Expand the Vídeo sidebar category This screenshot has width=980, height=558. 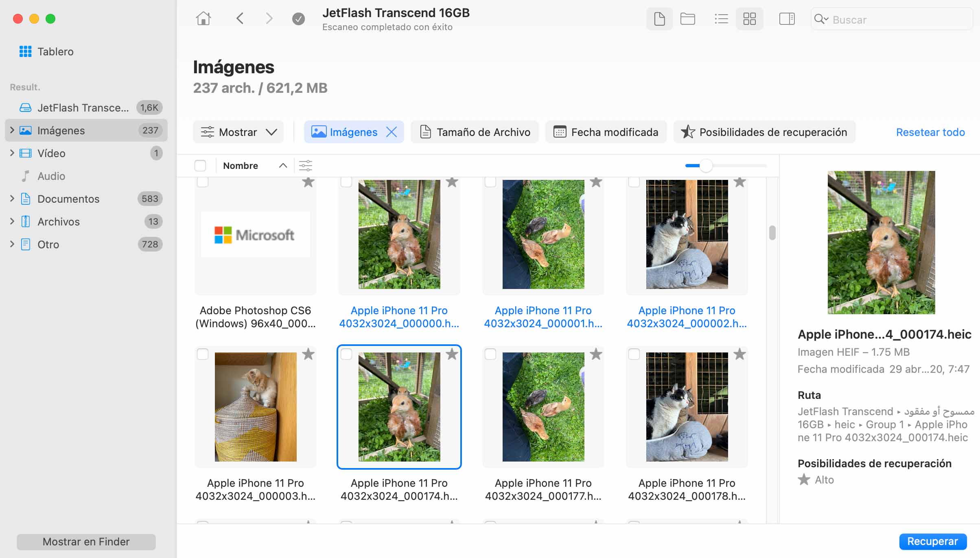point(12,153)
